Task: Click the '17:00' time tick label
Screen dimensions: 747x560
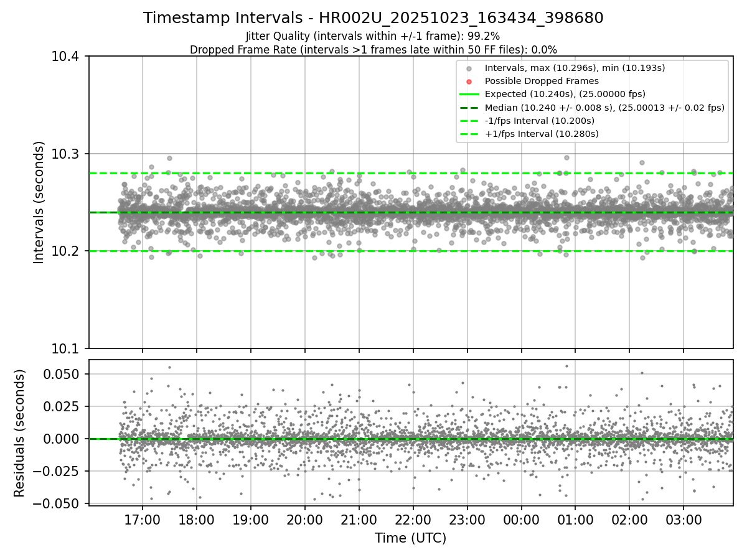Action: coord(143,519)
